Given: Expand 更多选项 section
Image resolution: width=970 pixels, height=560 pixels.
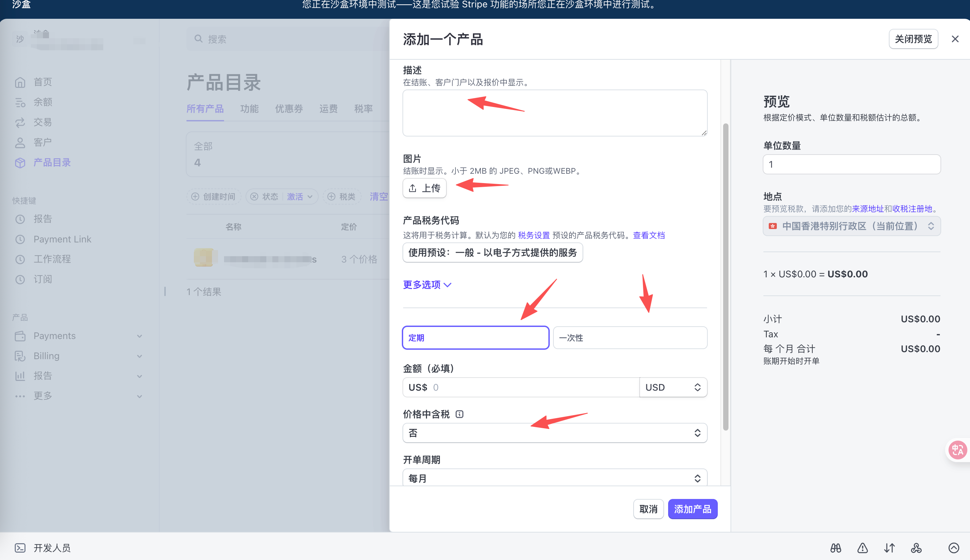Looking at the screenshot, I should (x=427, y=285).
